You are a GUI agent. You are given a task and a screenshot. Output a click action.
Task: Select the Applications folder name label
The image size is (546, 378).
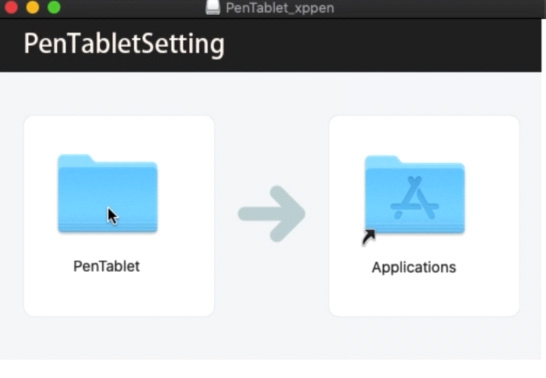pyautogui.click(x=414, y=267)
